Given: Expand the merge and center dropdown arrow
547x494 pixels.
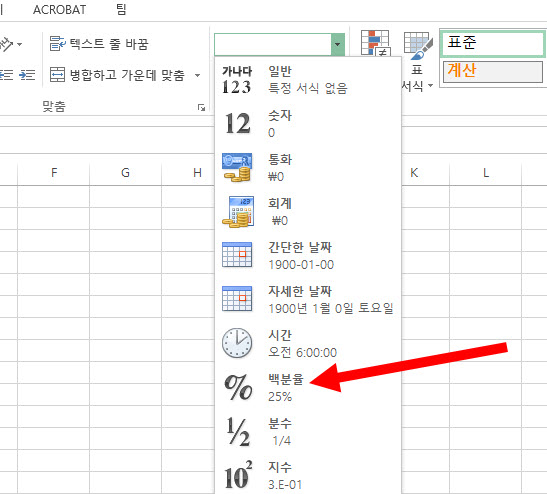Looking at the screenshot, I should (197, 75).
